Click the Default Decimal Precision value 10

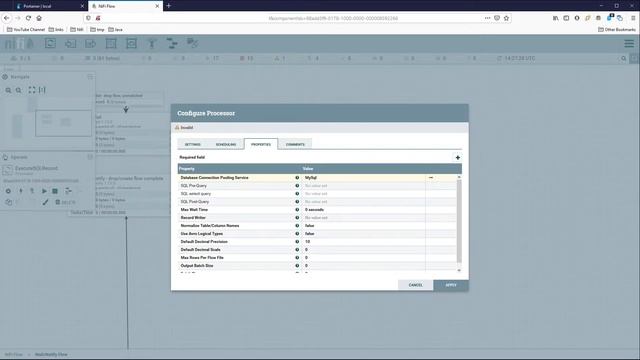(x=363, y=242)
